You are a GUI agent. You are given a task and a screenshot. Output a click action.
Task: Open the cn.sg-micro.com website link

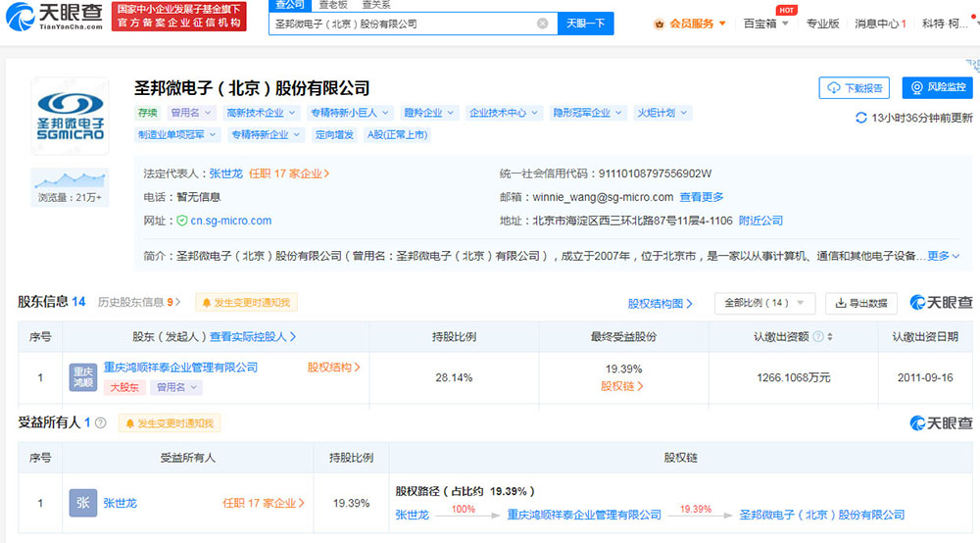pyautogui.click(x=230, y=221)
